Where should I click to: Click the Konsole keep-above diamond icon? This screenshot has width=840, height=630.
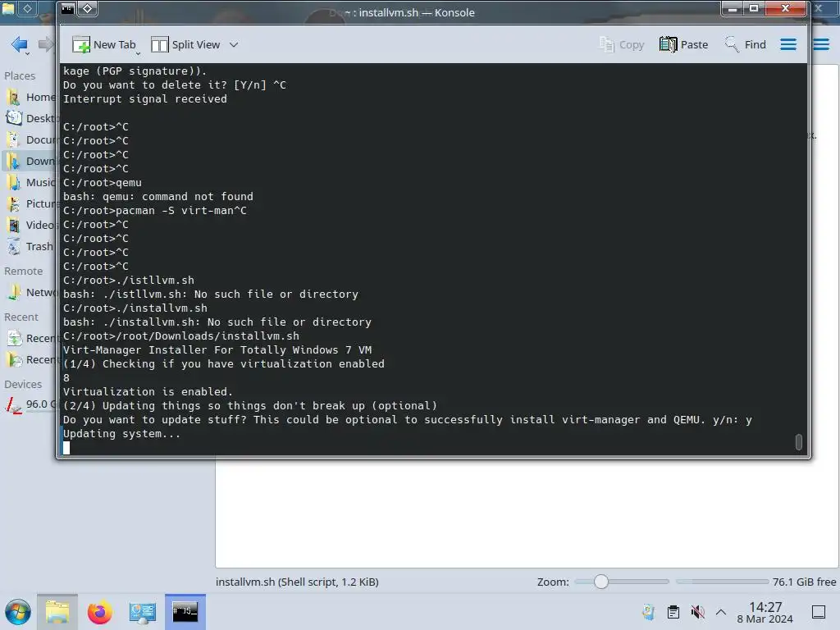[x=87, y=8]
